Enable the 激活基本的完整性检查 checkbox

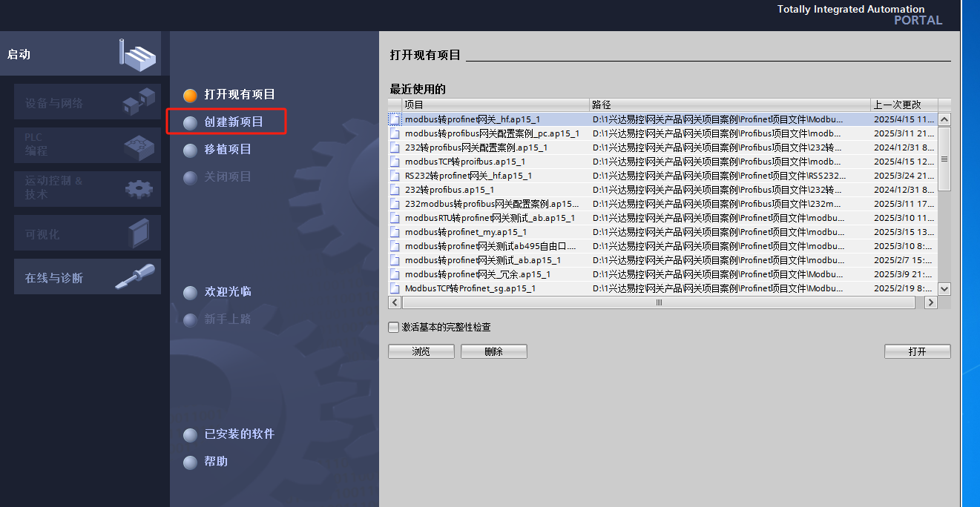point(394,328)
